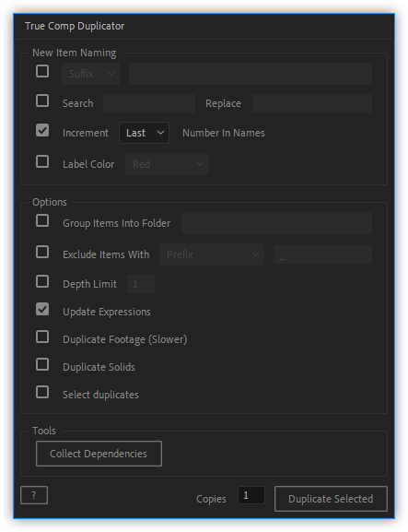This screenshot has width=408, height=532.
Task: Open the Last increment dropdown
Action: pos(144,133)
